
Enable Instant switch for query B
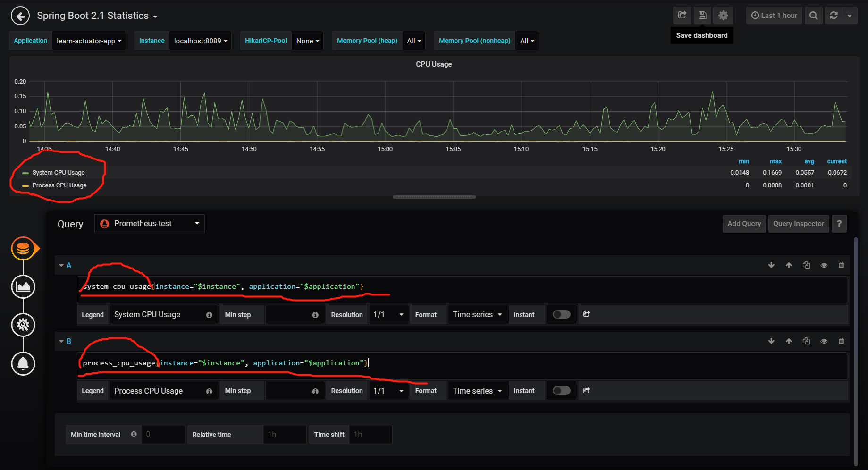click(562, 391)
